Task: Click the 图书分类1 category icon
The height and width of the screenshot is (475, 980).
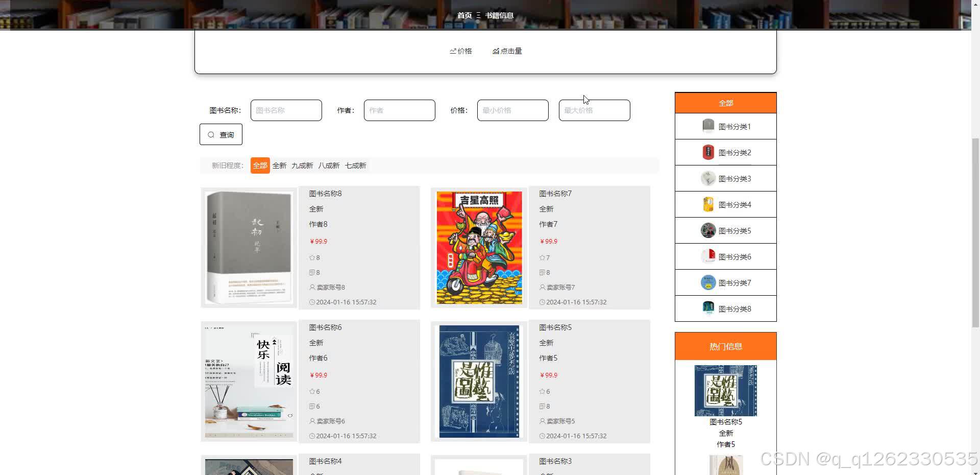Action: tap(708, 126)
